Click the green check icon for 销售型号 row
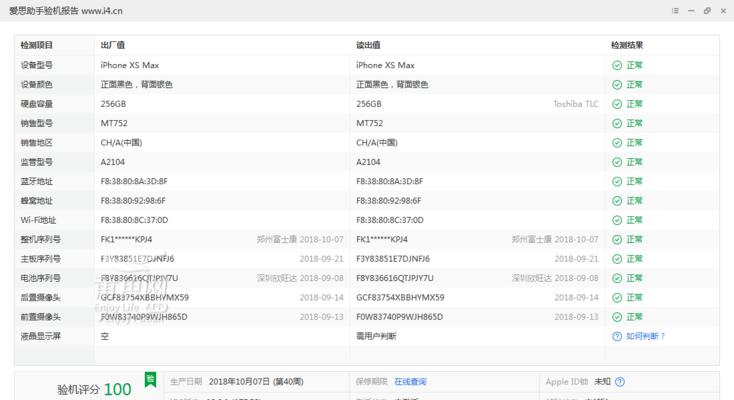Image resolution: width=734 pixels, height=400 pixels. point(617,124)
